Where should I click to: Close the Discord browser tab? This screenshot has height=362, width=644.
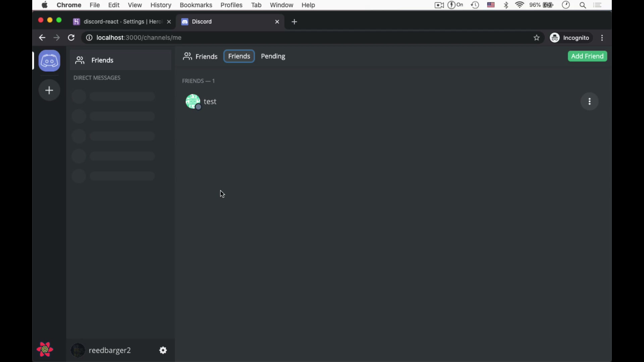point(277,22)
